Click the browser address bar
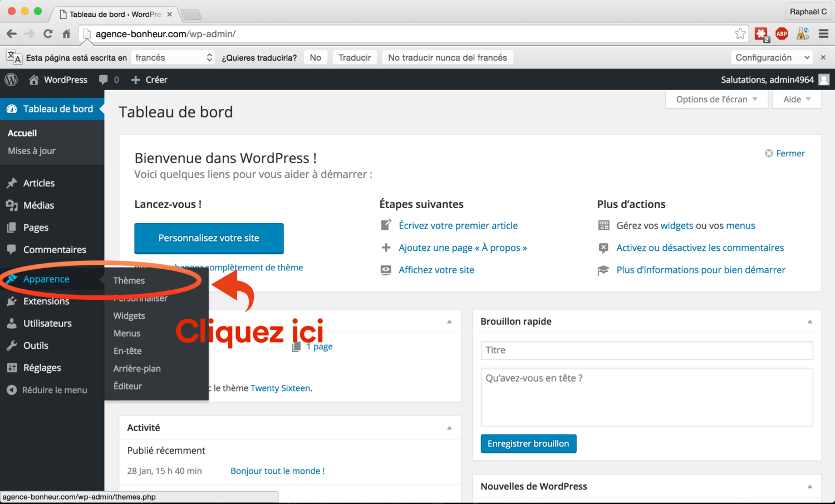 pyautogui.click(x=412, y=34)
